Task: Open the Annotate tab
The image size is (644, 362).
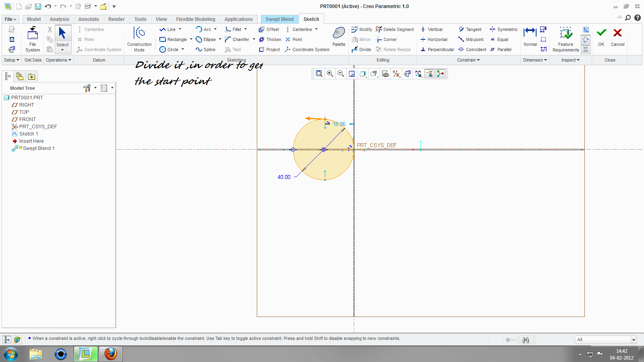Action: 89,19
